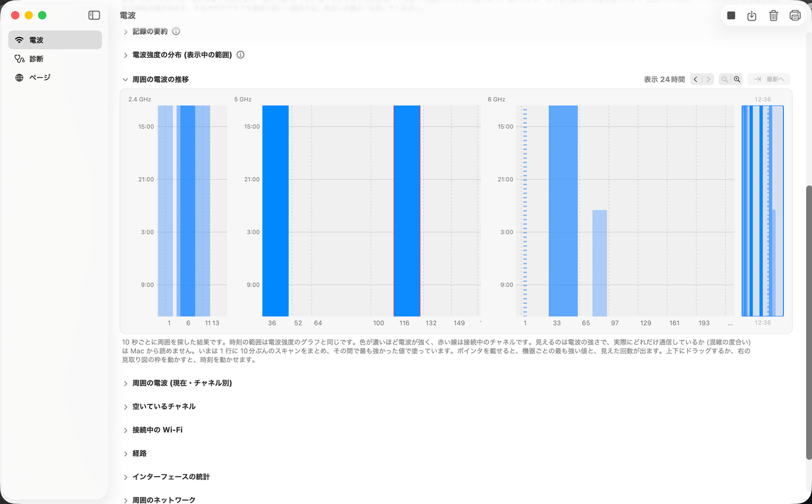The width and height of the screenshot is (812, 504).
Task: Expand the 周囲のネットワーク section
Action: [x=125, y=500]
